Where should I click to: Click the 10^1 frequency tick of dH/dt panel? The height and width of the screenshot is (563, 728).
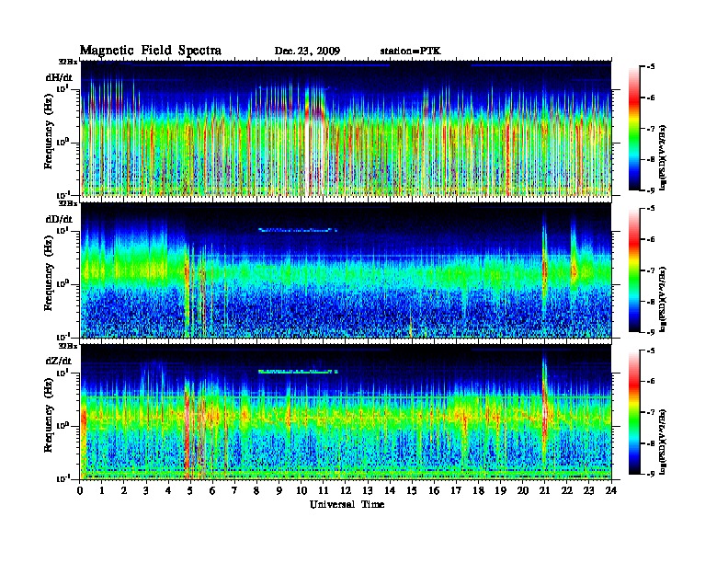[x=63, y=88]
